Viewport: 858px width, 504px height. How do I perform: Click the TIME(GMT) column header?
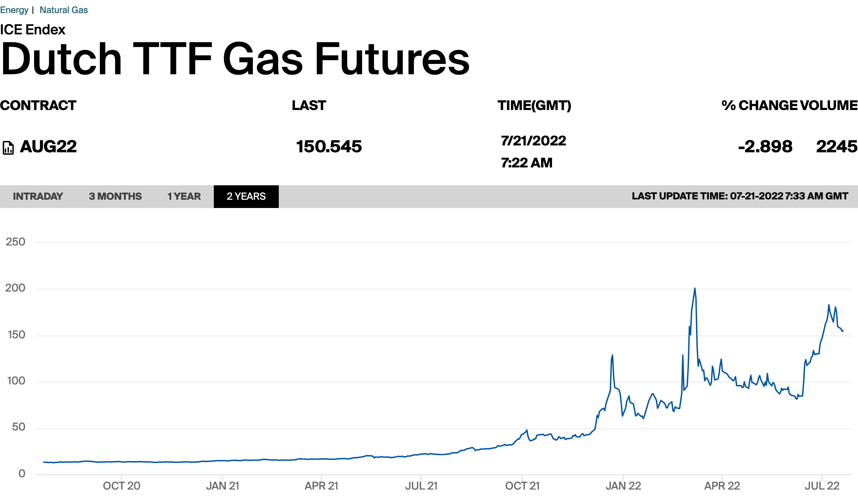[534, 106]
